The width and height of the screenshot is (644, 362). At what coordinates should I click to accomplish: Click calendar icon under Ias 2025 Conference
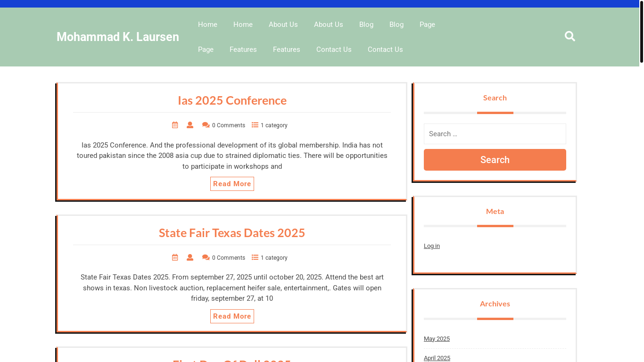(x=175, y=125)
